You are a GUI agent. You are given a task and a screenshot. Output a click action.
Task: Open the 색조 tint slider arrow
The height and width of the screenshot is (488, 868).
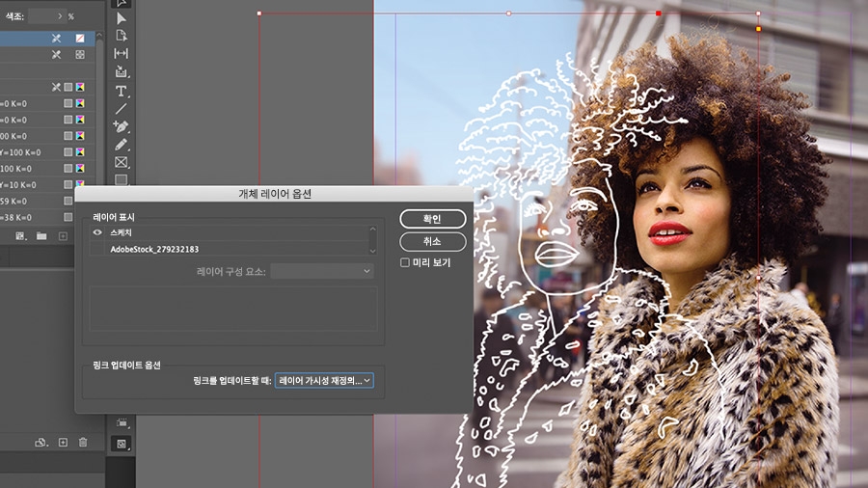(x=60, y=16)
